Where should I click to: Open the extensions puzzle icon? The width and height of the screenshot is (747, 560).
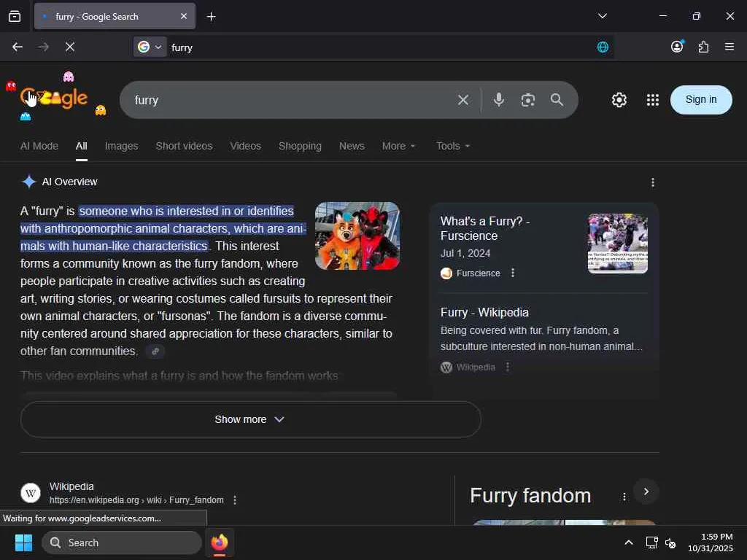[703, 47]
